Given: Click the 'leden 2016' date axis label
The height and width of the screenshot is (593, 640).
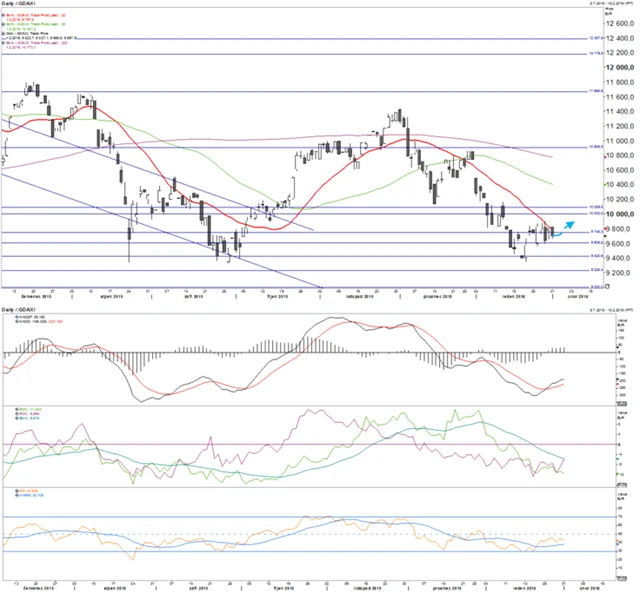Looking at the screenshot, I should 517,297.
